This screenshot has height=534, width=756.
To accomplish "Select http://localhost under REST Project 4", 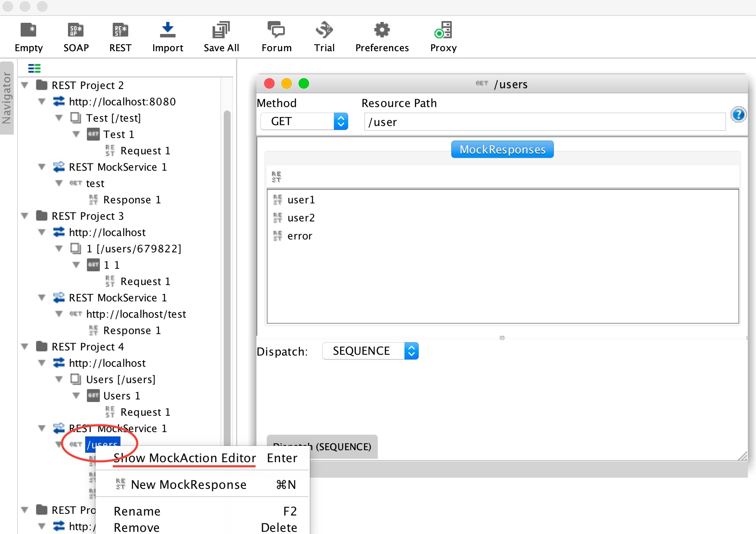I will 107,363.
